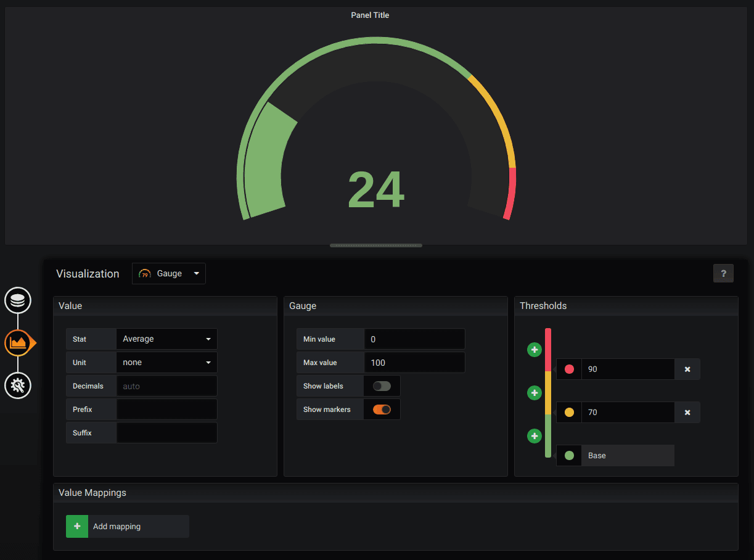Pick the red color for threshold 90
Viewport: 754px width, 560px height.
[x=569, y=369]
